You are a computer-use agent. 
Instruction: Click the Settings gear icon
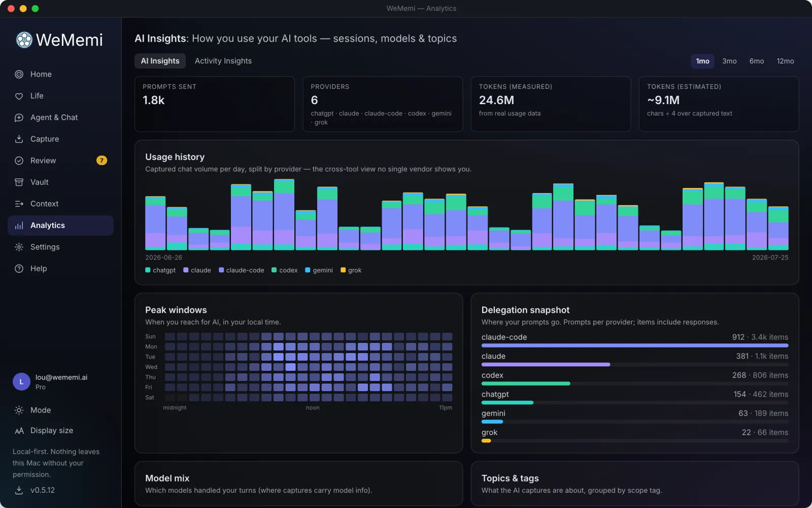19,247
